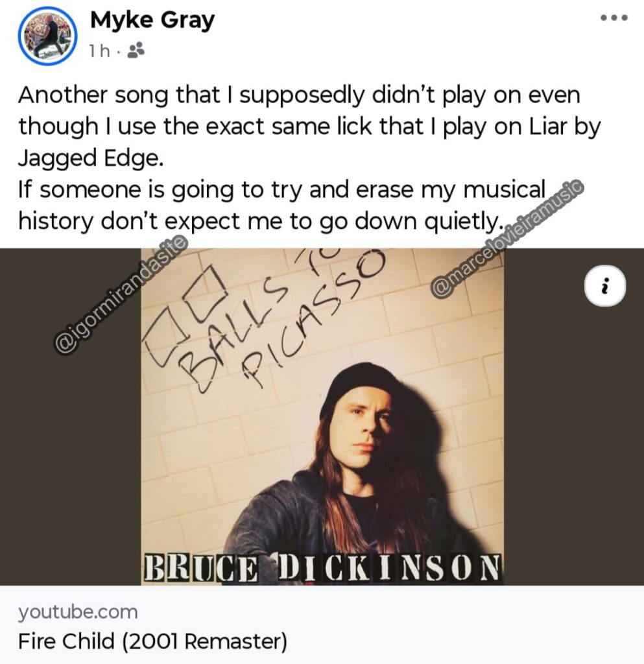Click the @igormirandasite watermark tag
The height and width of the screenshot is (664, 644).
click(x=120, y=294)
